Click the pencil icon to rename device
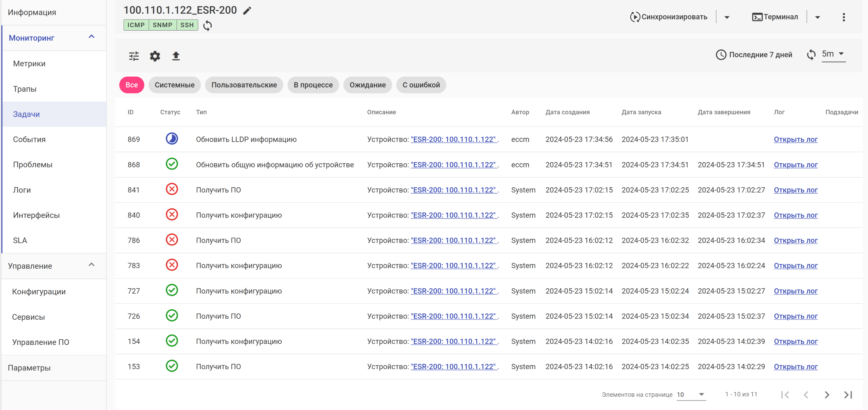This screenshot has width=868, height=410. [x=247, y=10]
